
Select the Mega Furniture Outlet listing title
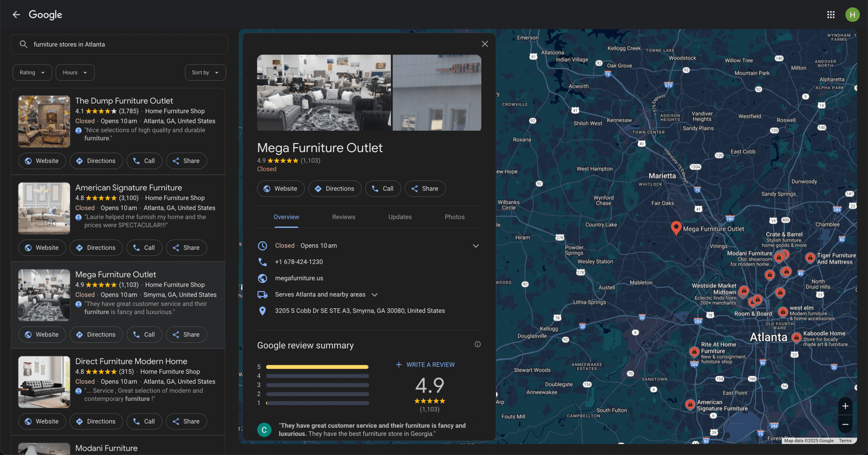(116, 275)
